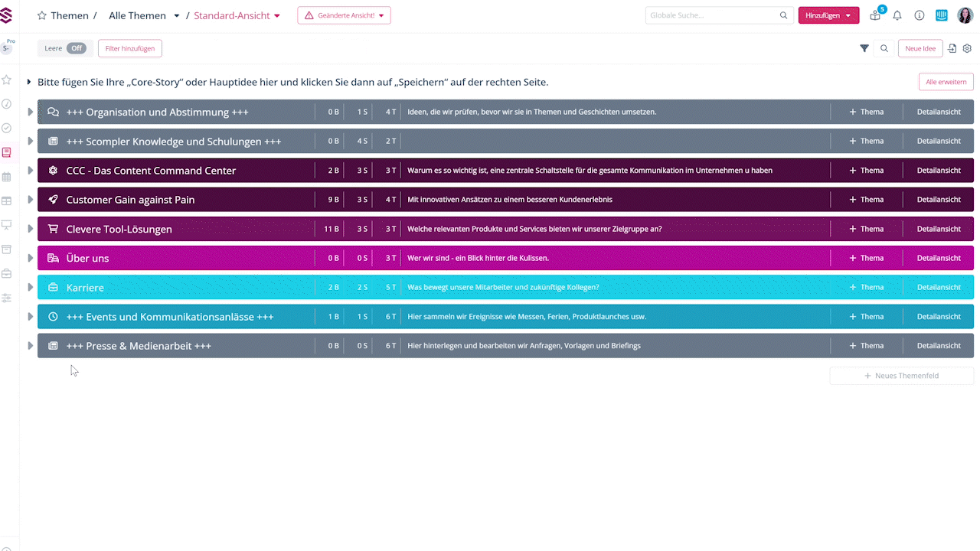This screenshot has height=551, width=980.
Task: Expand the Core-Story description arrow
Action: pyautogui.click(x=30, y=82)
